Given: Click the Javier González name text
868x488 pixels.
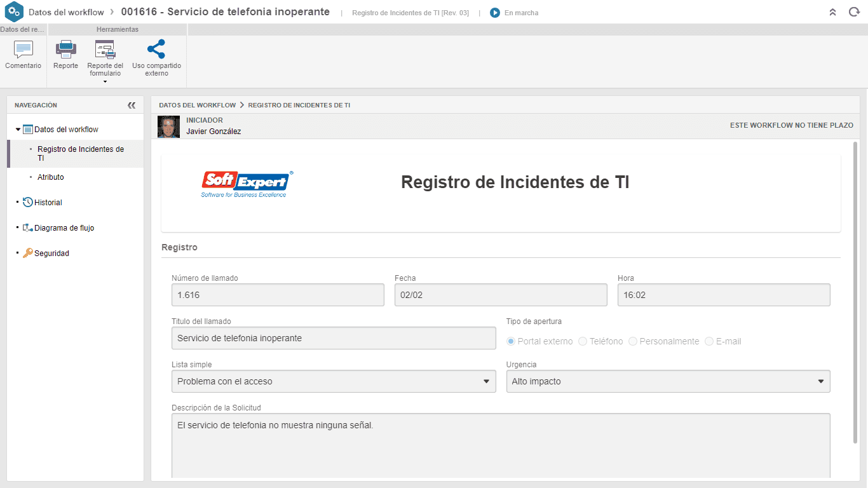Looking at the screenshot, I should click(x=214, y=132).
